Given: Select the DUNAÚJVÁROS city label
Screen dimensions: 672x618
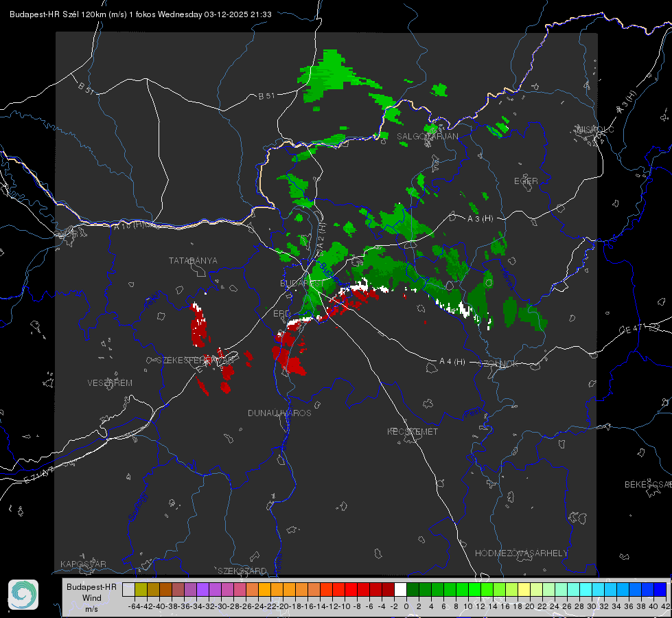Looking at the screenshot, I should (x=279, y=413).
